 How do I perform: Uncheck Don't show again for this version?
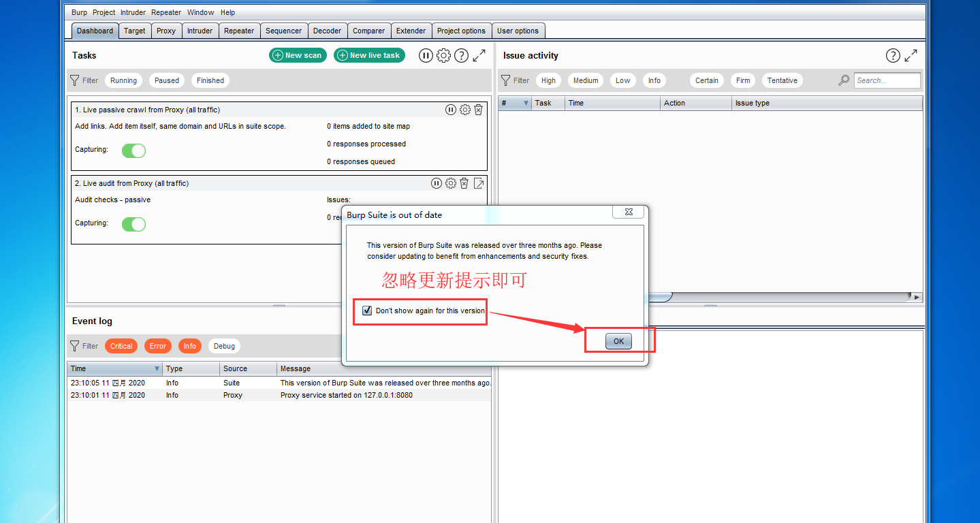(368, 311)
